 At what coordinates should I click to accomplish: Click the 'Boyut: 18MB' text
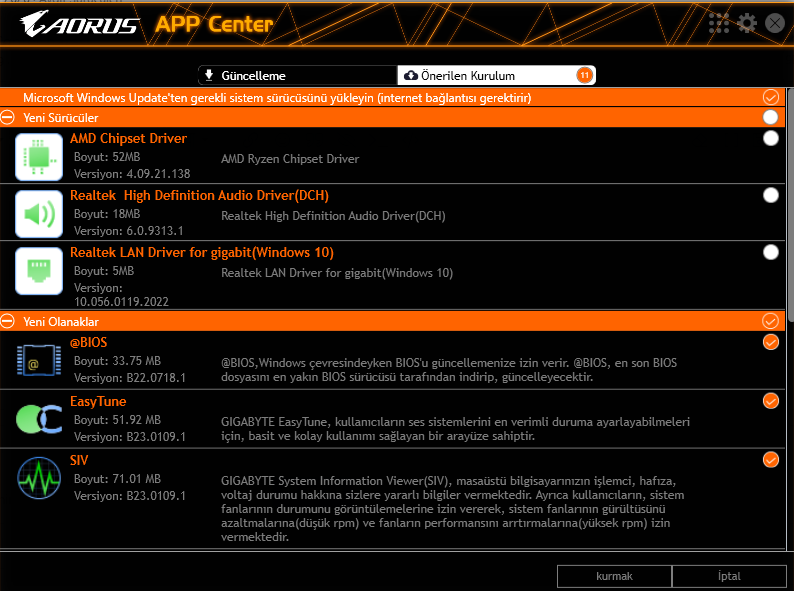click(107, 214)
